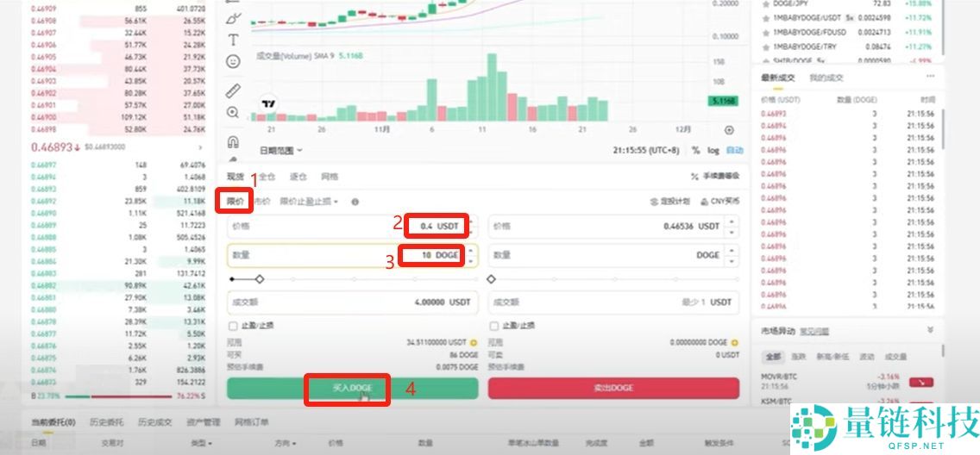Select the 市价 market order tab

point(263,202)
